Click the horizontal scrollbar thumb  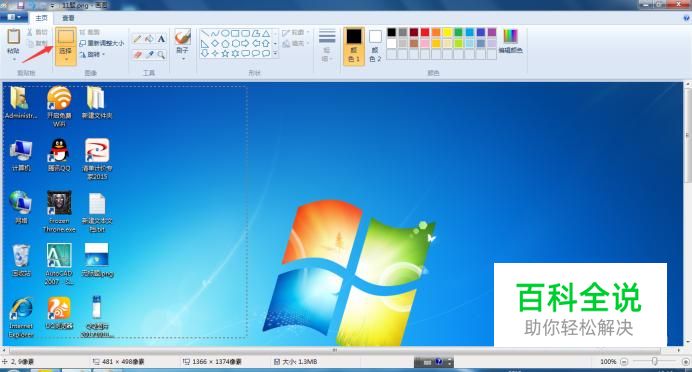[x=335, y=350]
